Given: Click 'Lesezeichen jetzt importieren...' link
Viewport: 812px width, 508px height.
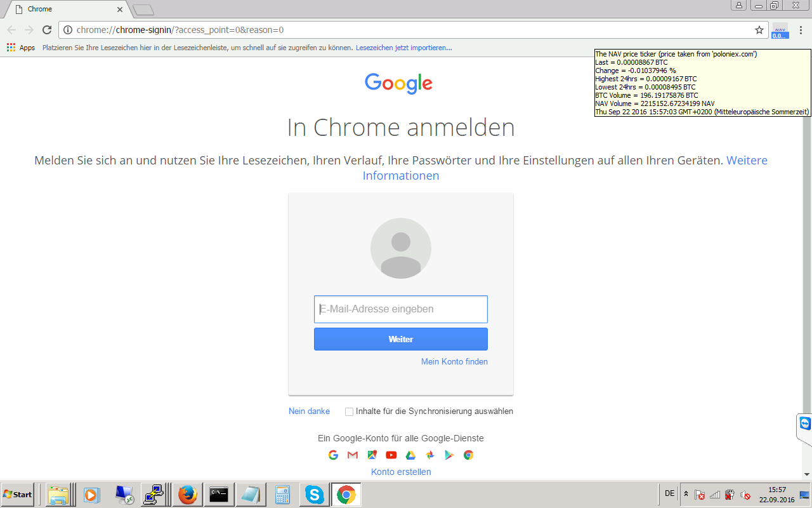Looking at the screenshot, I should tap(404, 48).
